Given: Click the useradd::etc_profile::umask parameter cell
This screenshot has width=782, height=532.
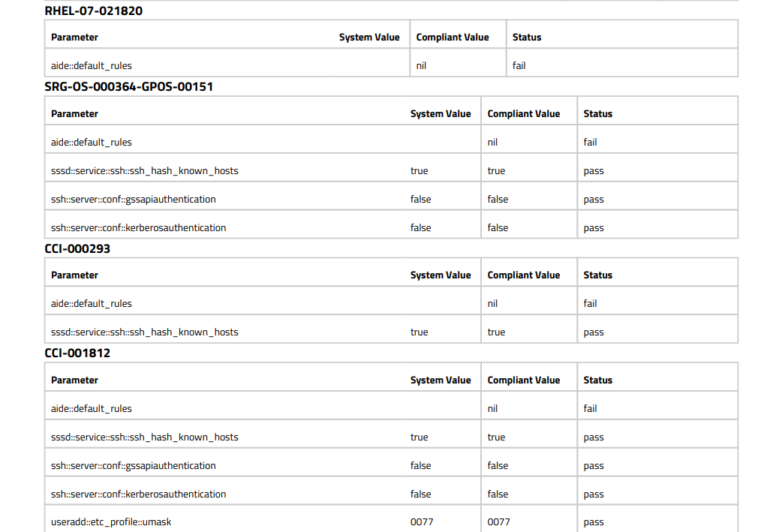Looking at the screenshot, I should (110, 522).
